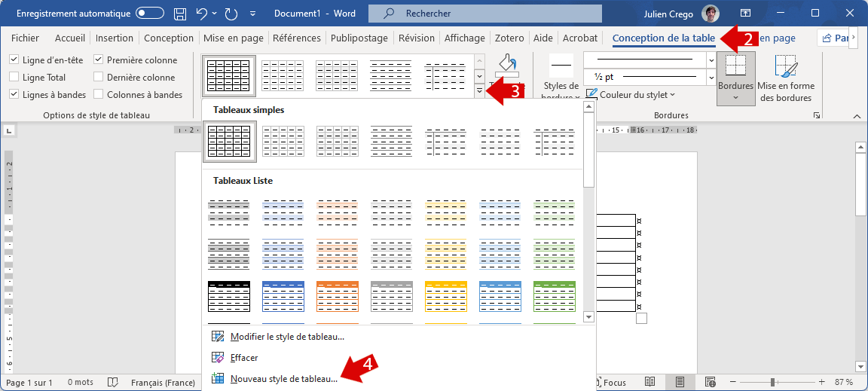Screen dimensions: 868x391
Task: Click the Redo icon in quick access toolbar
Action: click(231, 14)
